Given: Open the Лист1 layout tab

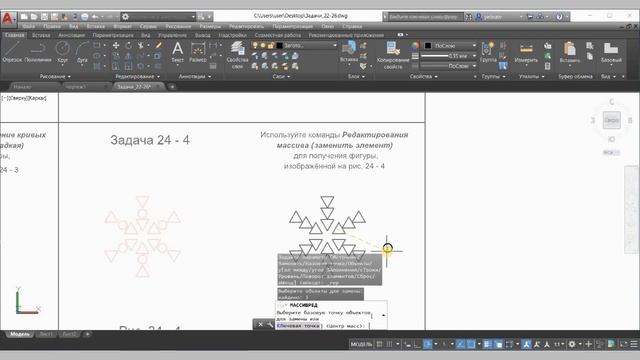Looking at the screenshot, I should 45,334.
